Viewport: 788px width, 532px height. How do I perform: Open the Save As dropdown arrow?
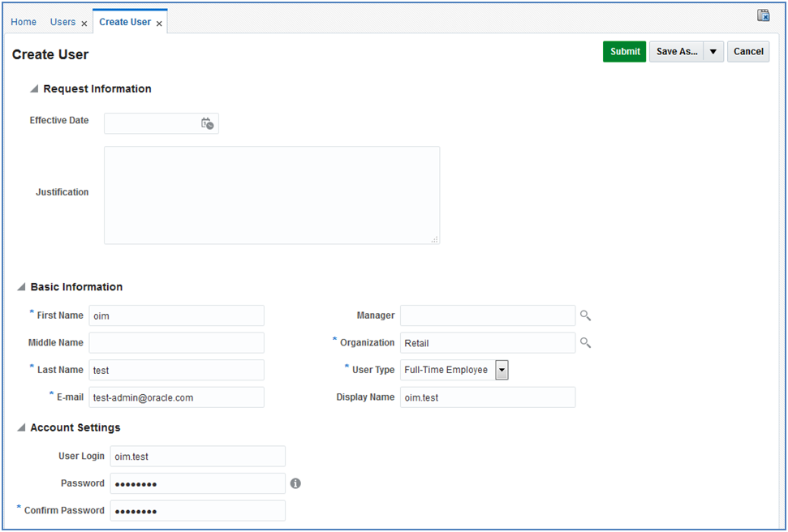(713, 52)
